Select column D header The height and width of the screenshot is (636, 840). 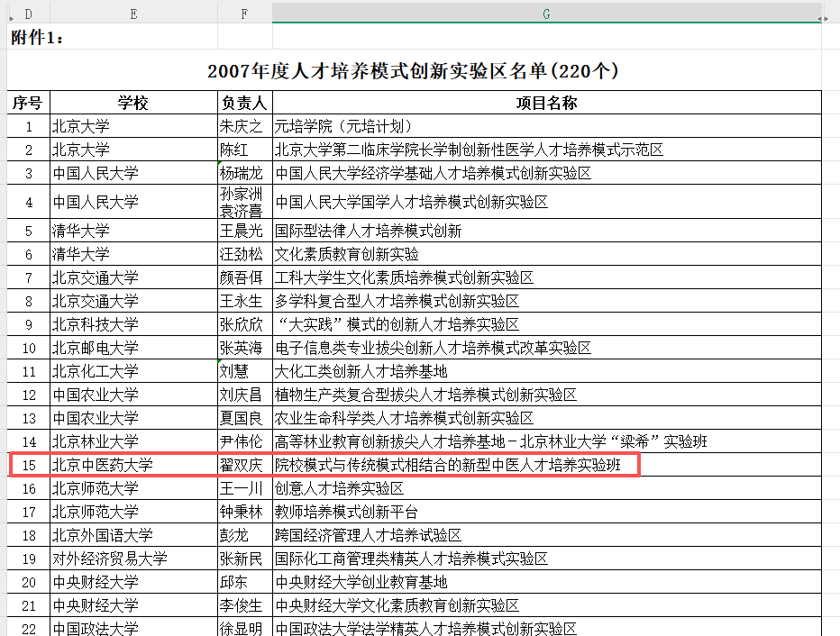click(28, 13)
